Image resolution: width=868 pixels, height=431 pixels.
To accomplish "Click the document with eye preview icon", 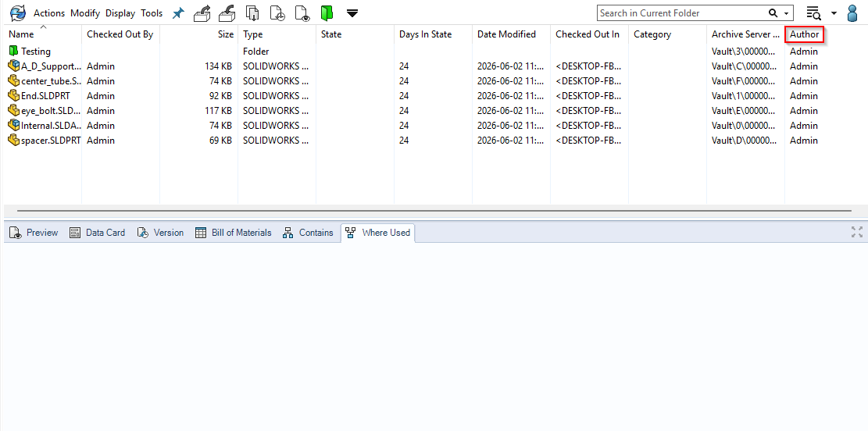I will point(302,13).
